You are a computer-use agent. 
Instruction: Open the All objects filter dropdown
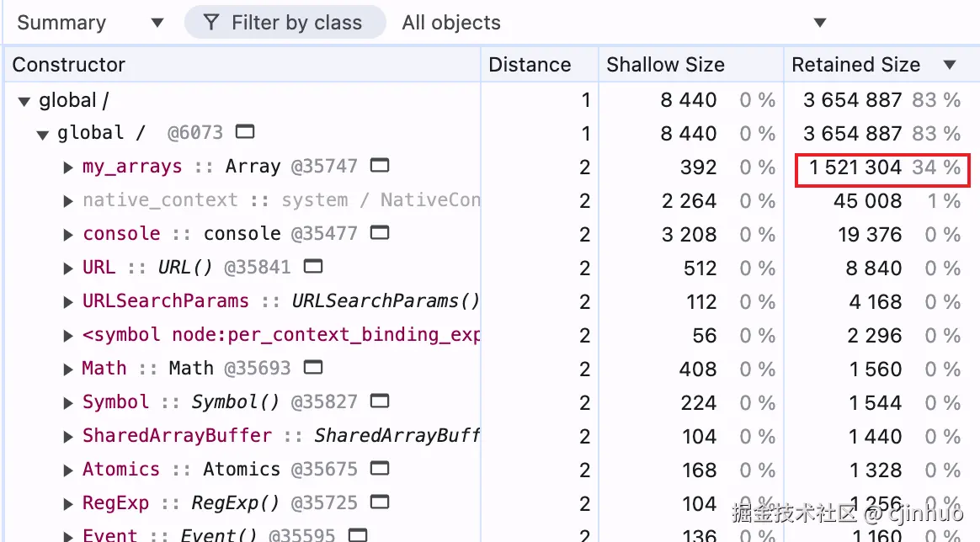click(x=614, y=23)
